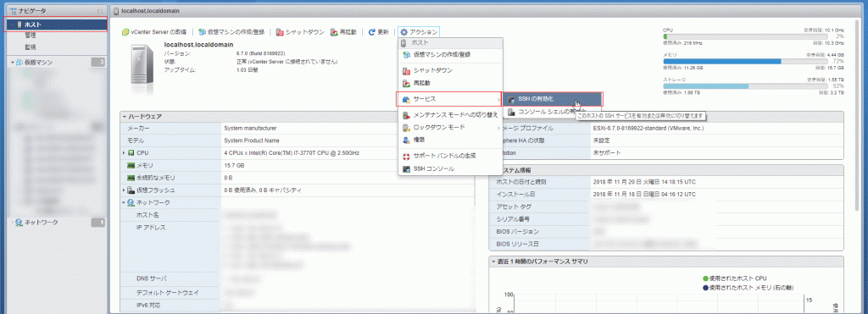Viewport: 868px width, 314px height.
Task: Open 監視 under ホスト in navigator
Action: (30, 47)
